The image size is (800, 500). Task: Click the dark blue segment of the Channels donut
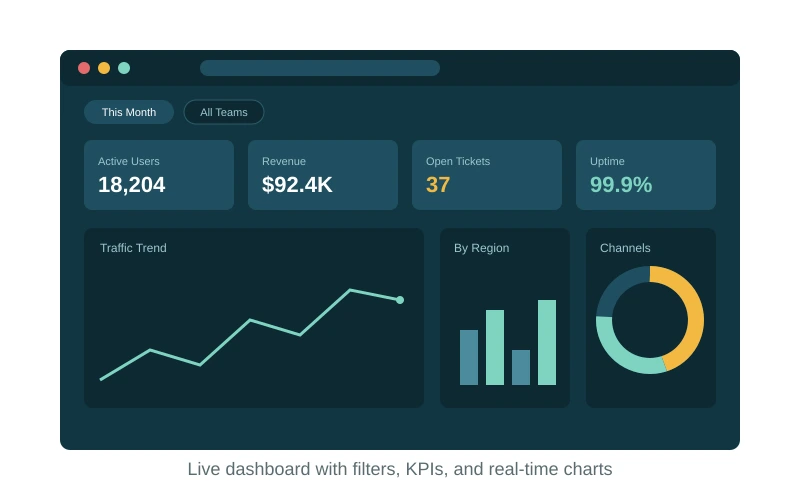point(615,288)
